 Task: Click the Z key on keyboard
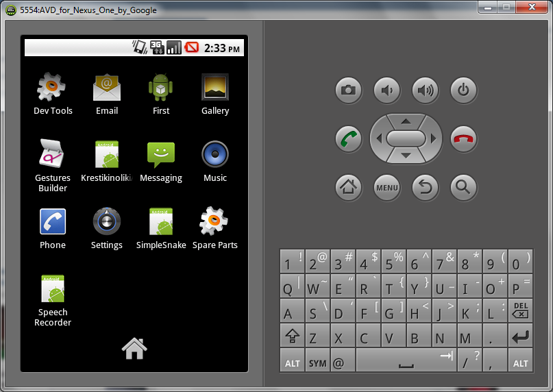point(317,336)
